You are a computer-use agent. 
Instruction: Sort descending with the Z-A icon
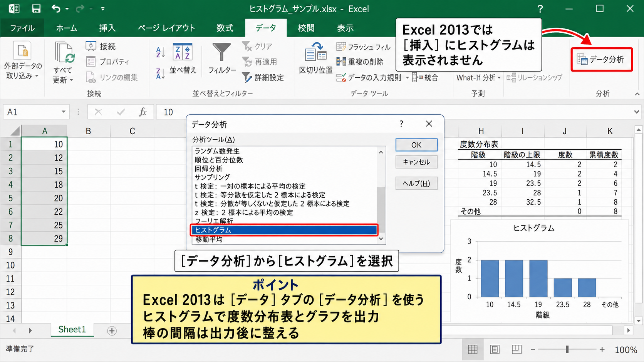click(x=160, y=73)
